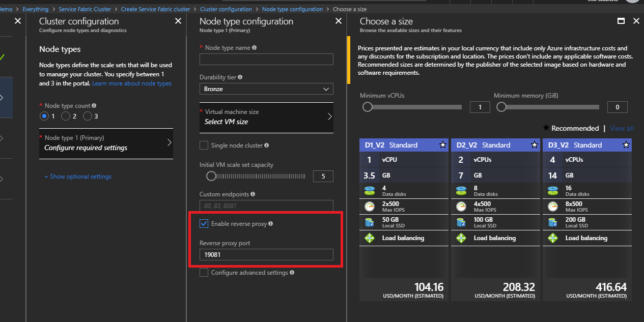Screen dimensions: 644x322
Task: Adjust Minimum vCPUs slider handle
Action: click(x=367, y=107)
